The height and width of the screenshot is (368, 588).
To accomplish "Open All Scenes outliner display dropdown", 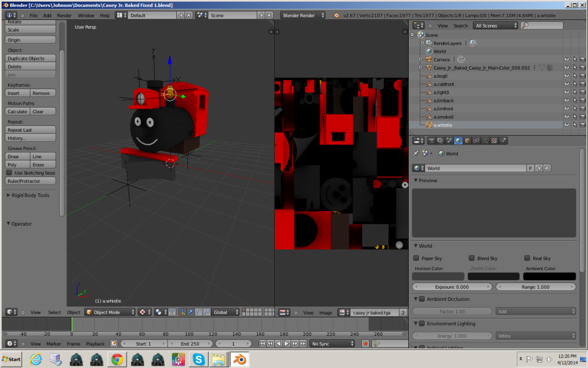I will pos(496,25).
